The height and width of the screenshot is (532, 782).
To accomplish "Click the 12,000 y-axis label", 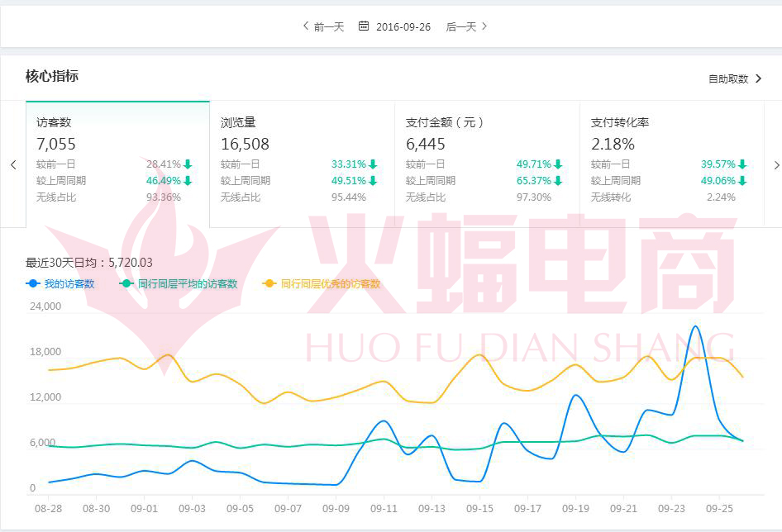I will click(45, 397).
